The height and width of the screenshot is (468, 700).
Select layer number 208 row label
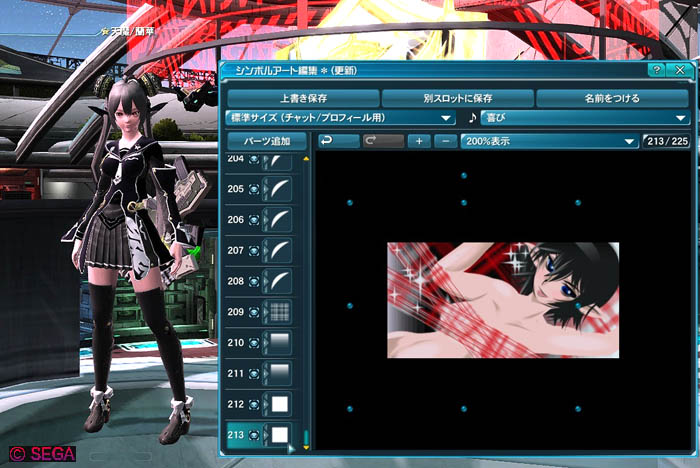click(x=235, y=281)
